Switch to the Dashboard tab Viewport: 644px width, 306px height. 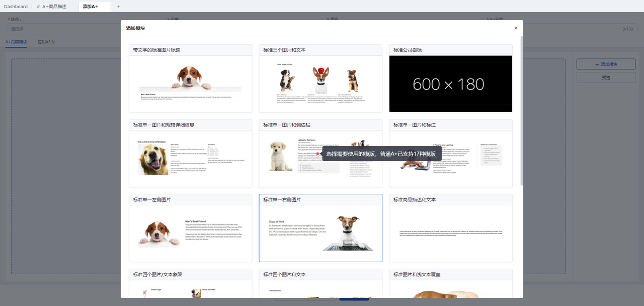pos(16,7)
